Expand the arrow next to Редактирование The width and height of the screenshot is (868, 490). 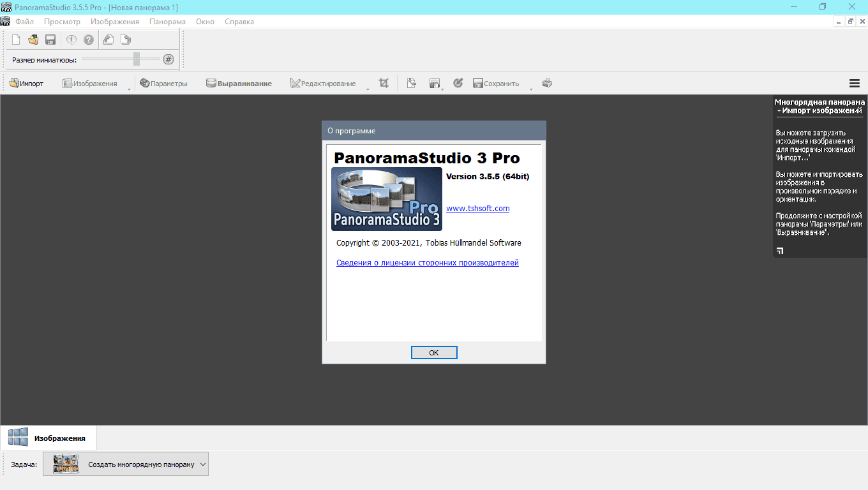[368, 88]
